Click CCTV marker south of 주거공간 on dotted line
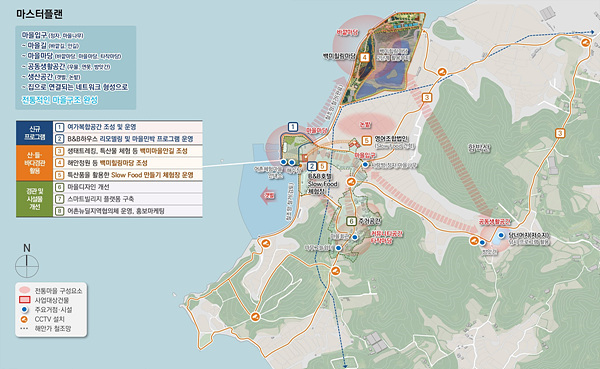 (x=336, y=271)
